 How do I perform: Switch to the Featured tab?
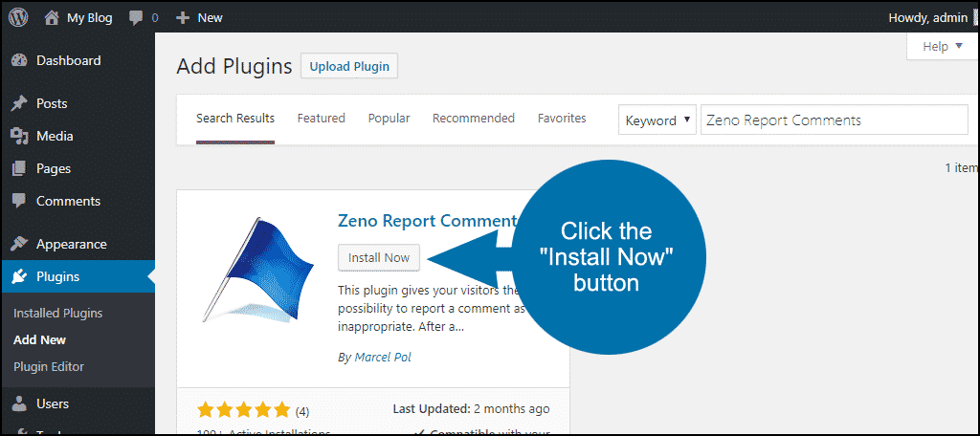pyautogui.click(x=322, y=118)
